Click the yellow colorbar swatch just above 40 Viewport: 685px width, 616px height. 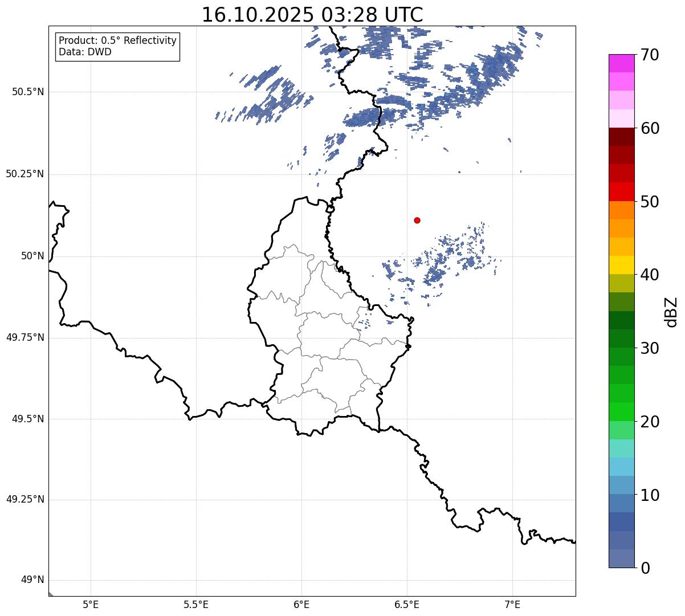621,265
